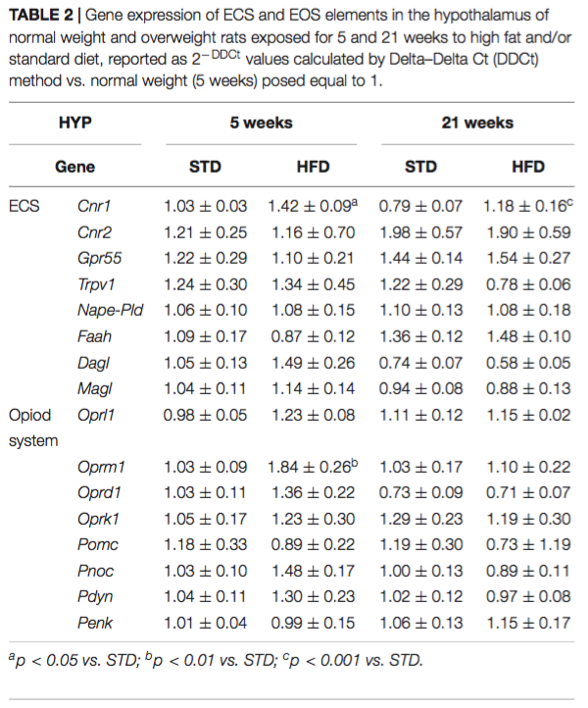Screen dimensions: 588x708
Task: Select the Cnr2 gene row label
Action: click(94, 232)
